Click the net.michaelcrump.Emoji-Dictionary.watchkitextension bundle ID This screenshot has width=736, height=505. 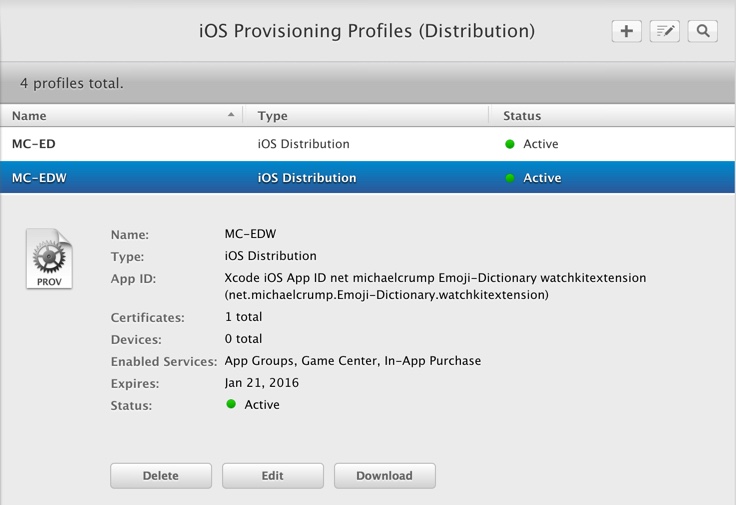[386, 295]
